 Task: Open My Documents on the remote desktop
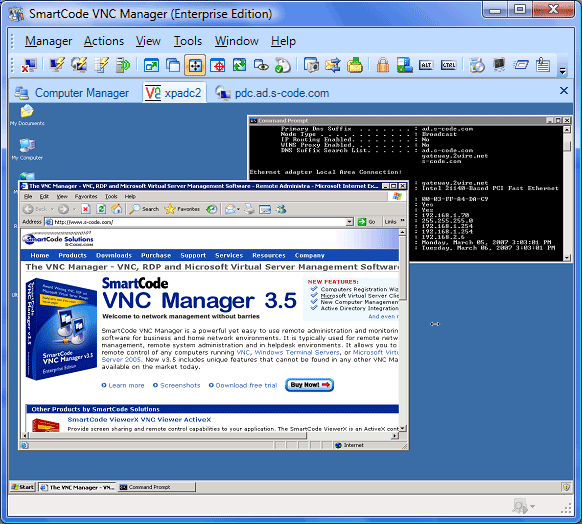click(27, 115)
